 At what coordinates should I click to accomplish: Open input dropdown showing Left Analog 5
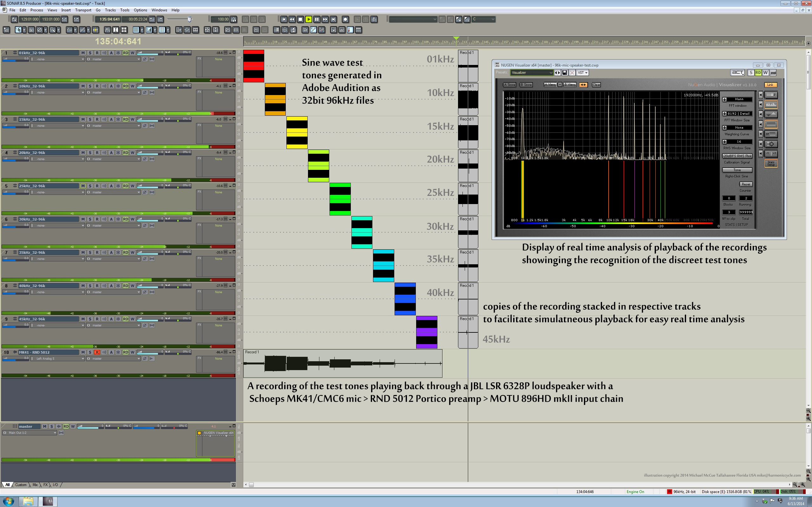(x=58, y=359)
